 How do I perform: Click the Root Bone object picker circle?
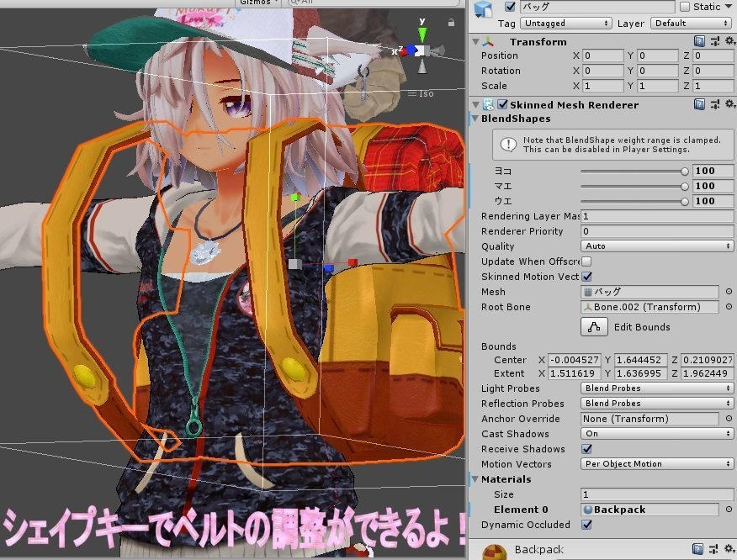[x=729, y=307]
